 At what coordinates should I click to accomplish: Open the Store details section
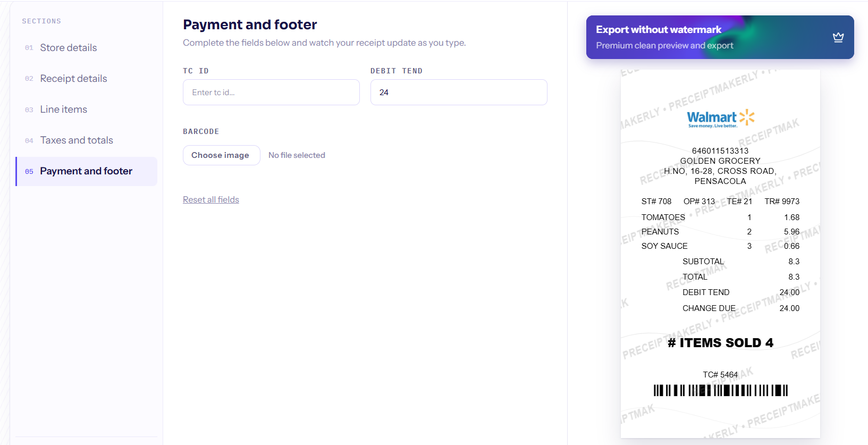point(86,48)
